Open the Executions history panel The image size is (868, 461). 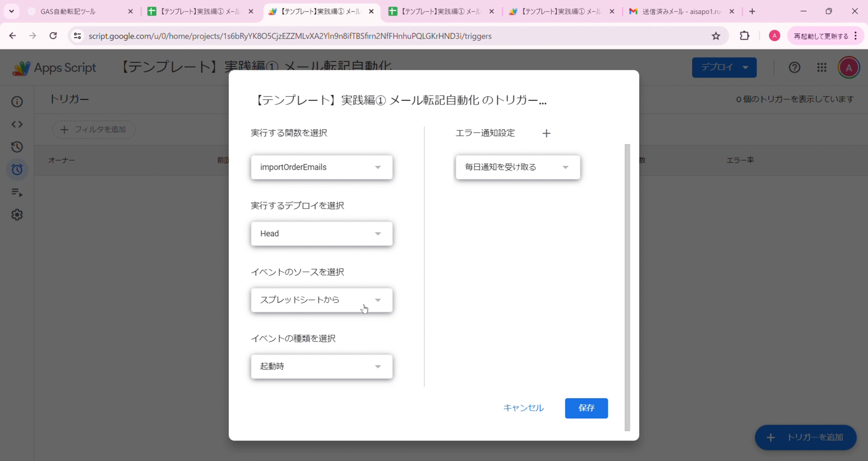click(17, 147)
